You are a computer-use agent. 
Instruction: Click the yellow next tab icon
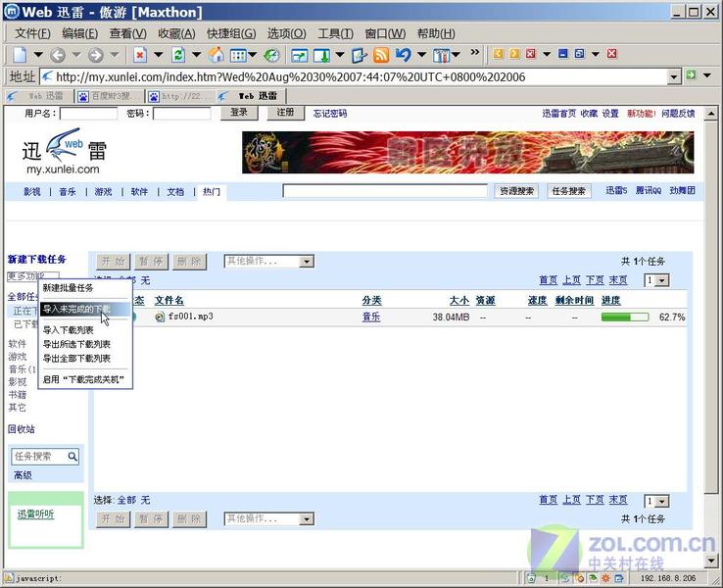[514, 54]
